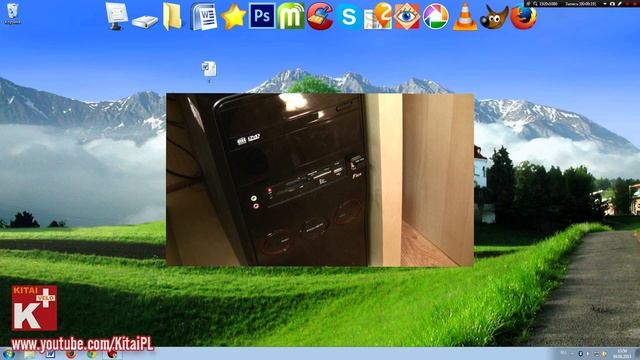Image resolution: width=640 pixels, height=360 pixels.
Task: Open the map marker app in dock
Action: [378, 16]
